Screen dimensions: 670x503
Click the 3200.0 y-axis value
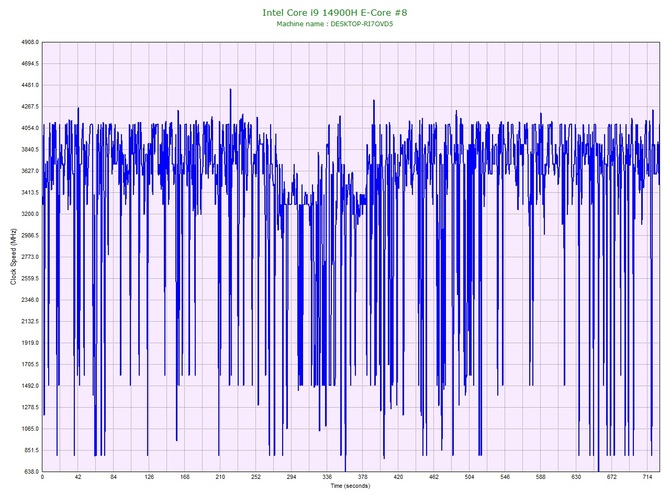coord(29,214)
